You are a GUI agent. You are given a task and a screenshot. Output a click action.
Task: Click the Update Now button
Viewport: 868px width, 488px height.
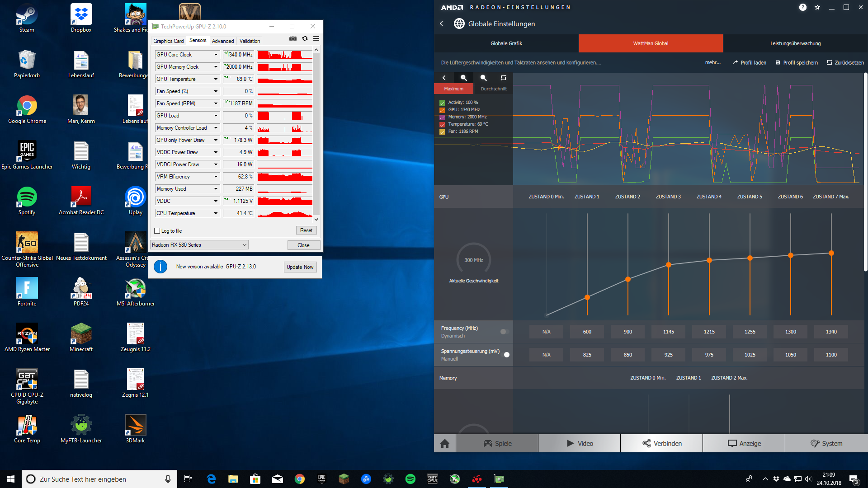point(300,267)
